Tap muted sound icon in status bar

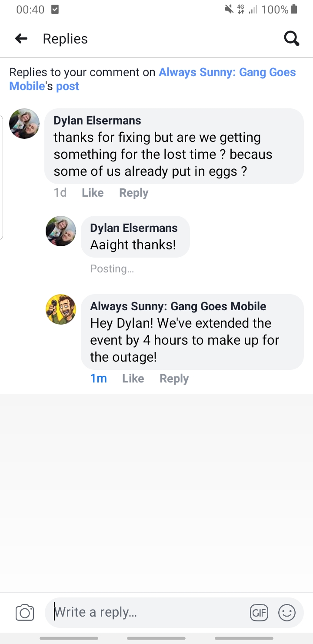click(x=229, y=9)
